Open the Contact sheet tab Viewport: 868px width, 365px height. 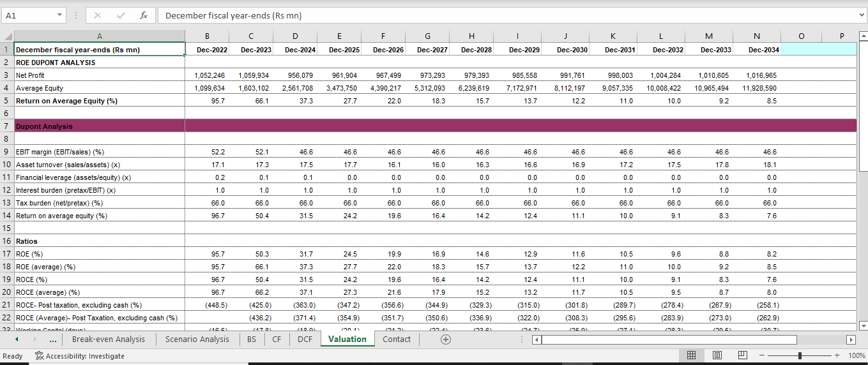(397, 339)
